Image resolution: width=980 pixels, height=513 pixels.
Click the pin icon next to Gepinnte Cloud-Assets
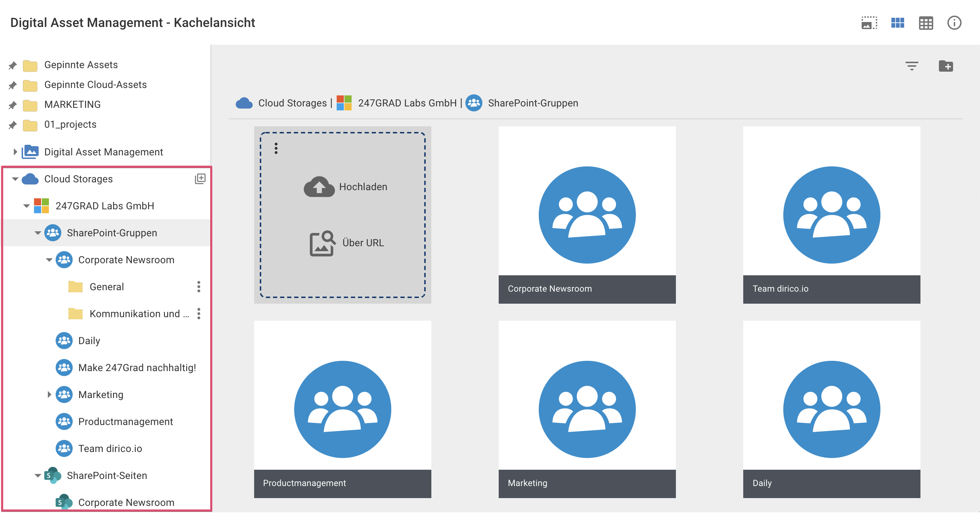click(12, 85)
